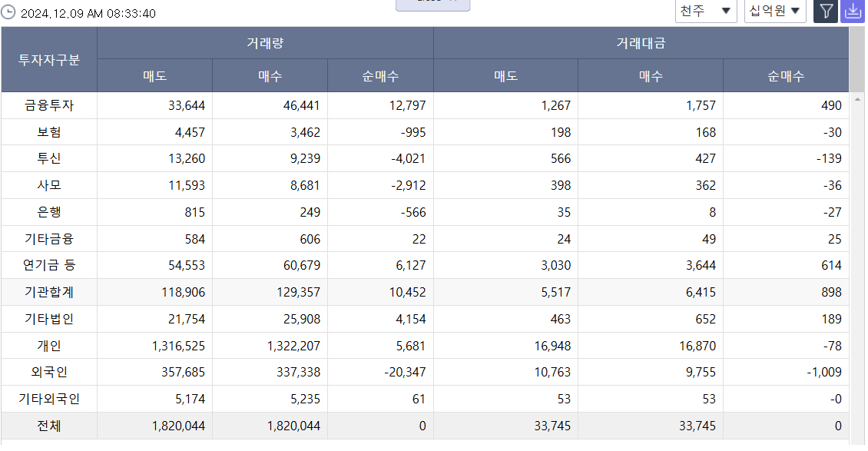Click the partially visible button at top center
Image resolution: width=868 pixels, height=451 pixels.
point(432,5)
